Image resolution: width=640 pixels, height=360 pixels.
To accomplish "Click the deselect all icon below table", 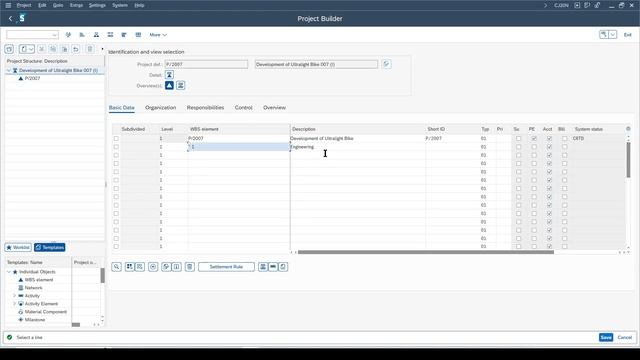I will (140, 267).
